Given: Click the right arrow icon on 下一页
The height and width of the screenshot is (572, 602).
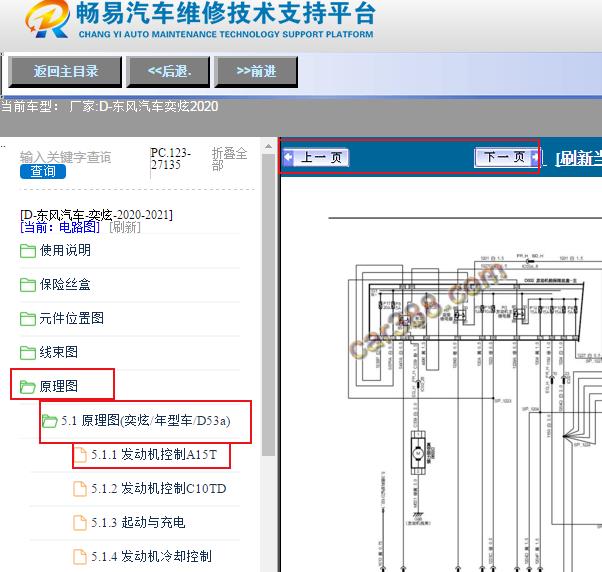Looking at the screenshot, I should [x=534, y=157].
